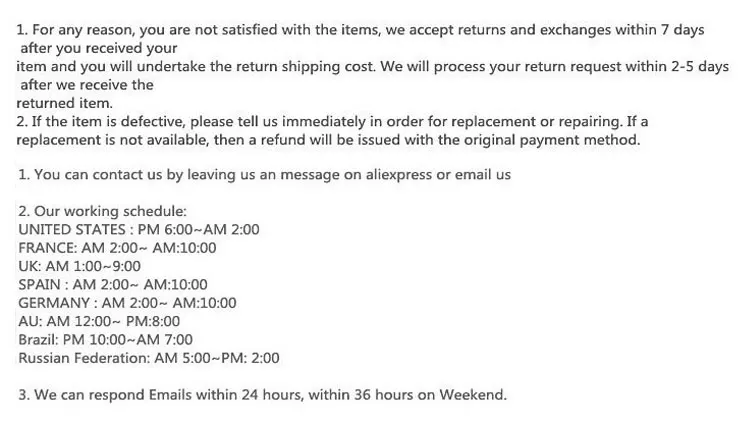This screenshot has width=750, height=422.
Task: Click the refund with original payment method line
Action: point(328,140)
